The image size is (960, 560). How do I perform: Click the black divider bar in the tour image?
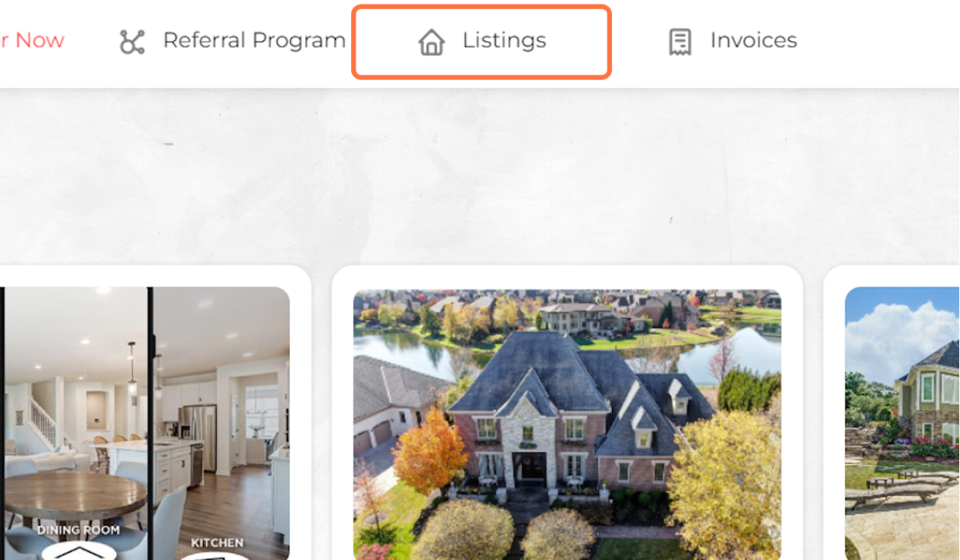[x=150, y=423]
